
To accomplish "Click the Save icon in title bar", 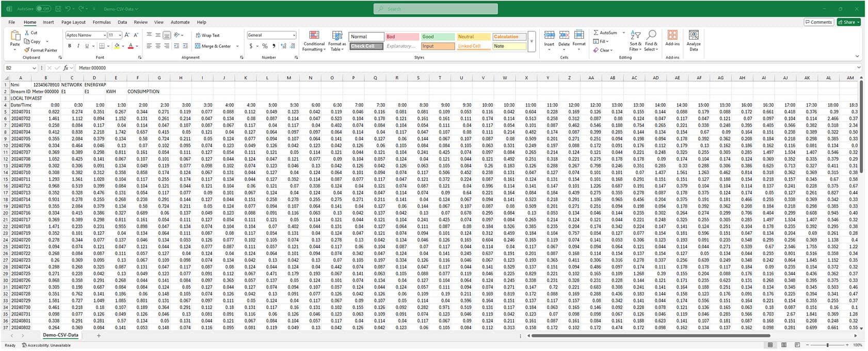I will tap(58, 9).
